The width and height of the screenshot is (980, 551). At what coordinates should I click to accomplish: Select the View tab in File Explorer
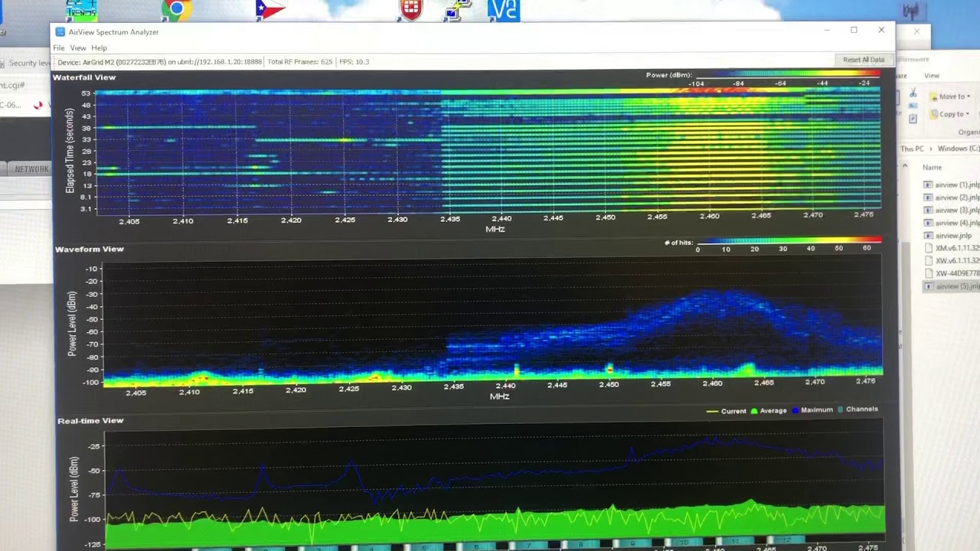(x=931, y=76)
